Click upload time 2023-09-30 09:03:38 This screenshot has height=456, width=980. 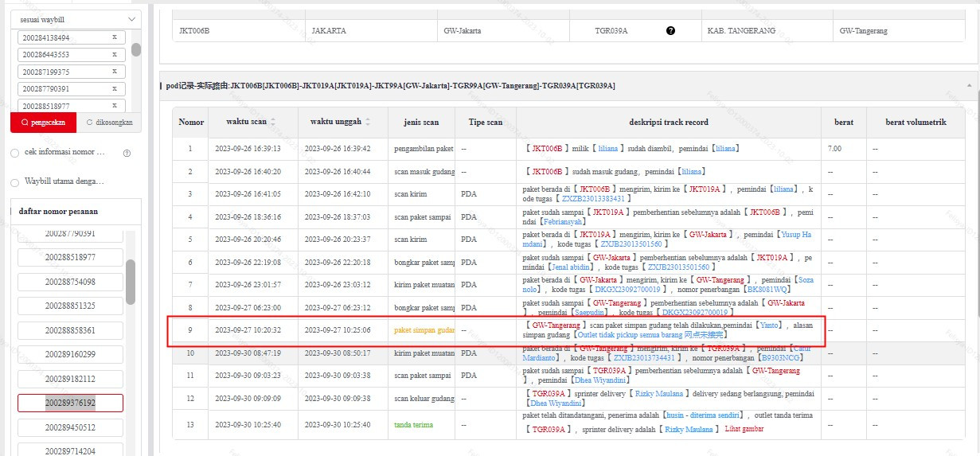[338, 376]
